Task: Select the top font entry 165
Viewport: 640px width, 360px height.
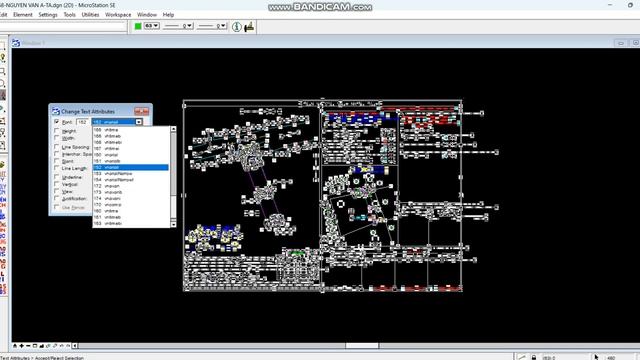Action: click(131, 130)
